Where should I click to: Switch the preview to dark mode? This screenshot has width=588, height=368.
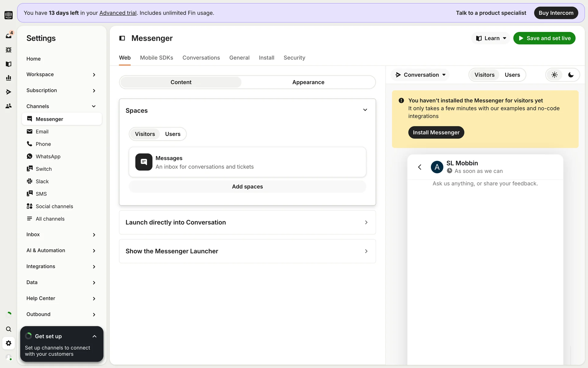[571, 75]
